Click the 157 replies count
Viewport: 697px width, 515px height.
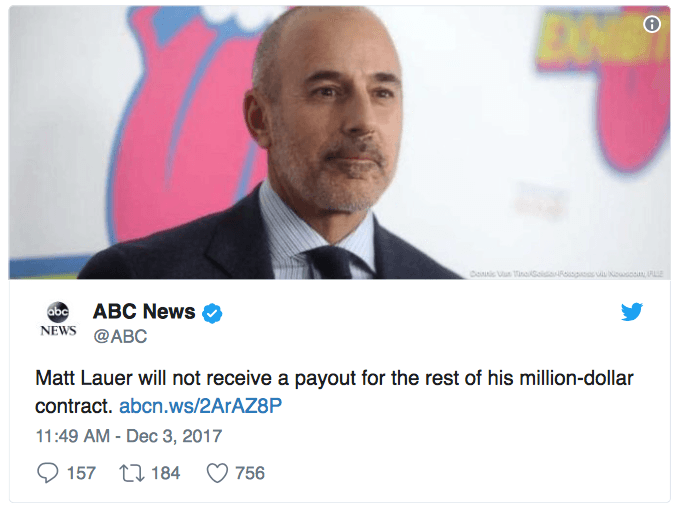[x=81, y=473]
